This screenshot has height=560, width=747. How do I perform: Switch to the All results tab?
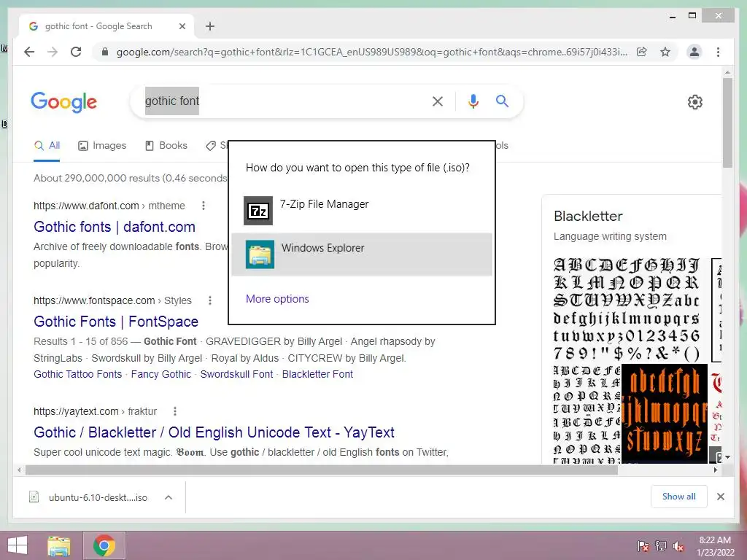[47, 146]
